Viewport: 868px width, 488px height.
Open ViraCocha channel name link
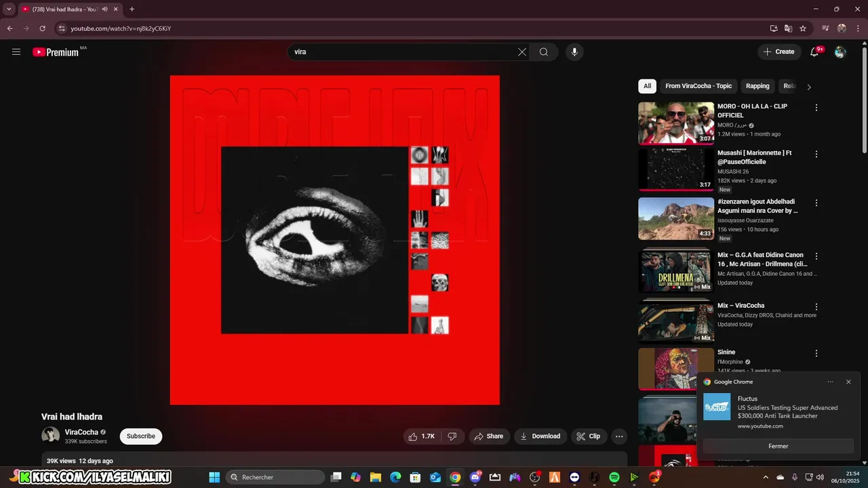pos(81,432)
